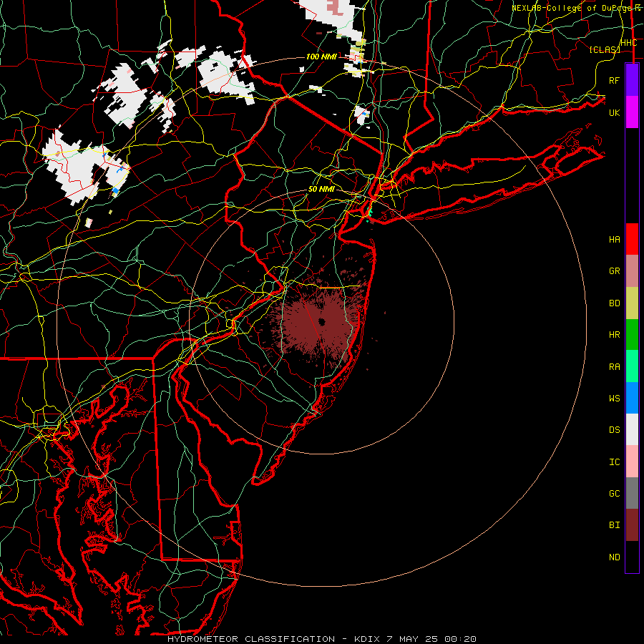The height and width of the screenshot is (644, 644).
Task: Click the "RA" legend label
Action: (x=615, y=367)
